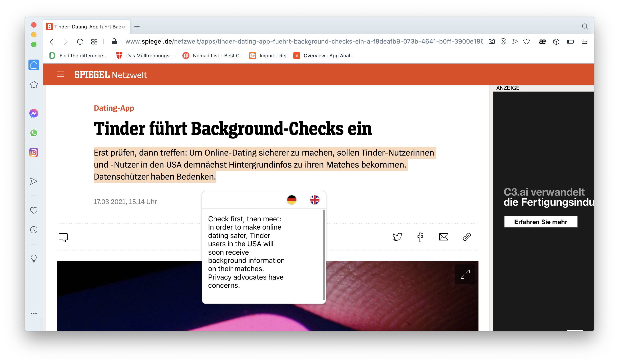
Task: Click the C3.ai advertisement headline
Action: tap(549, 197)
